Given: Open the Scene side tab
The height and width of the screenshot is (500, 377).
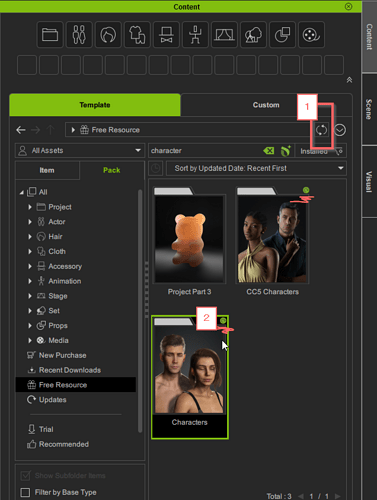Looking at the screenshot, I should (369, 109).
